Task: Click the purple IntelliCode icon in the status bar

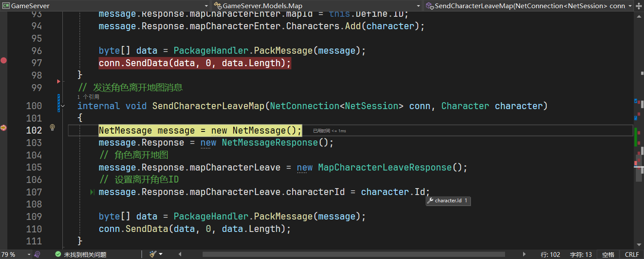Action: click(x=37, y=254)
